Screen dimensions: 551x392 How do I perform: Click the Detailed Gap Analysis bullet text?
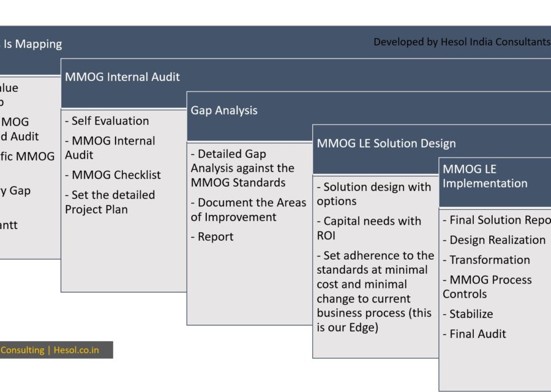coord(242,168)
